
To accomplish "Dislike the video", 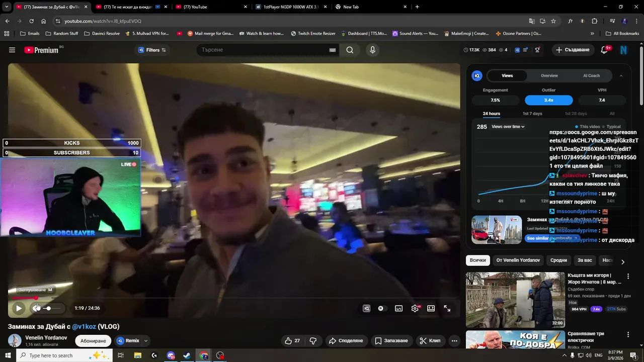I will pyautogui.click(x=313, y=340).
